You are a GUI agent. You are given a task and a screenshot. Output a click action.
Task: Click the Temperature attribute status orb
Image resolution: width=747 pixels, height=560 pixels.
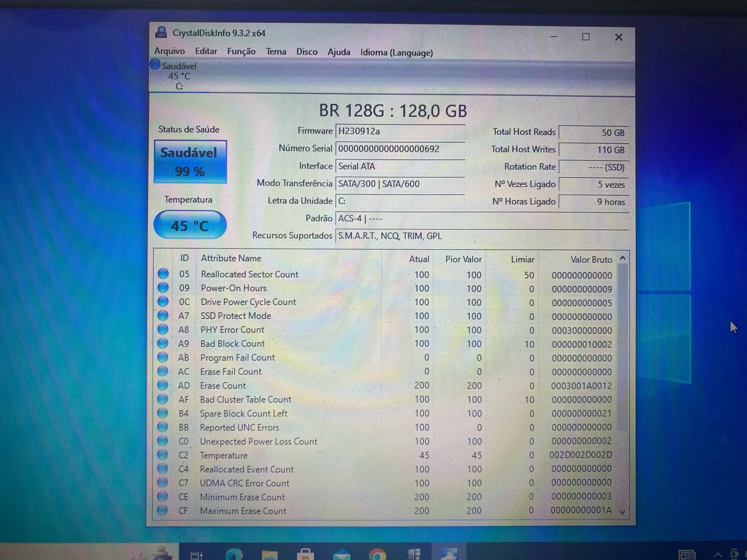point(162,455)
